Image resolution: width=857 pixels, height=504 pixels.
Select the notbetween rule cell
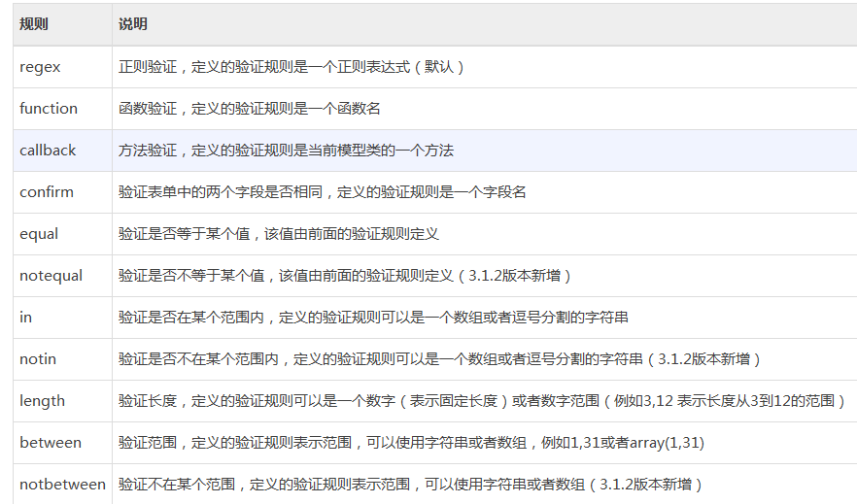click(x=63, y=485)
